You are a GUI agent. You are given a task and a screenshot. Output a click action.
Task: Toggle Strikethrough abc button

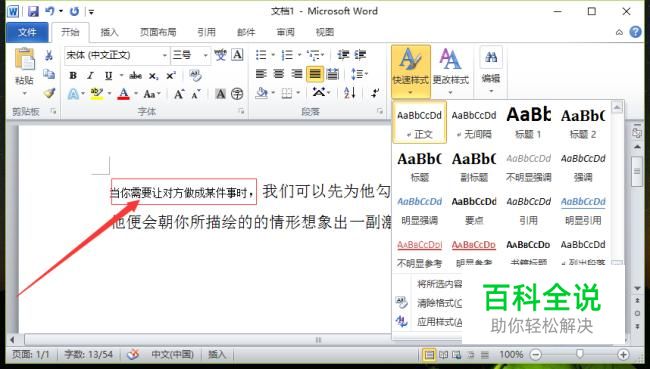coord(135,75)
